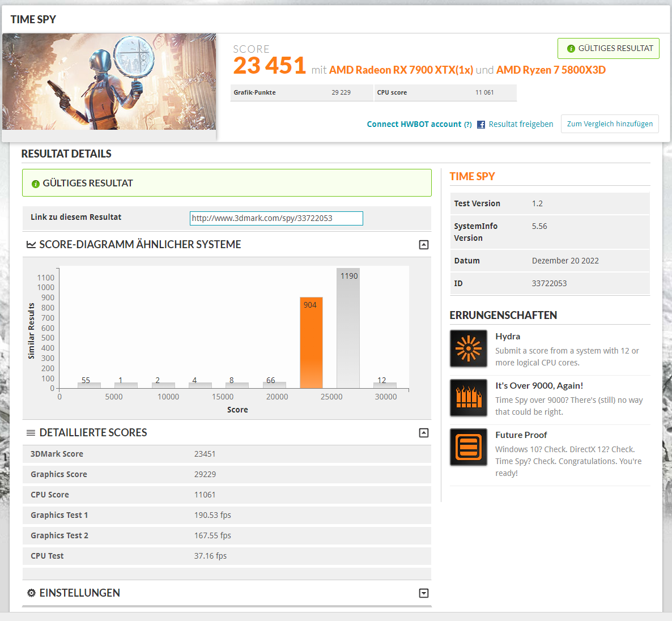Click the chart icon beside SCORE-DIAGRAMM heading

coord(31,245)
